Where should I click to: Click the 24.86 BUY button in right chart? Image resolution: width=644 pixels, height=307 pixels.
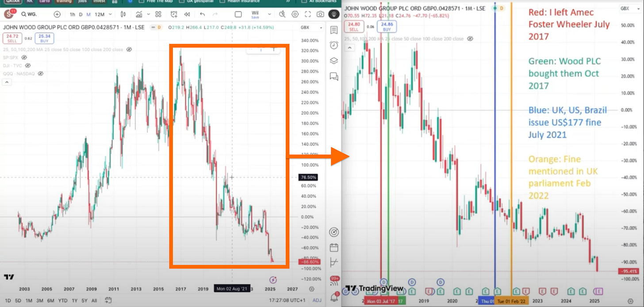click(387, 27)
